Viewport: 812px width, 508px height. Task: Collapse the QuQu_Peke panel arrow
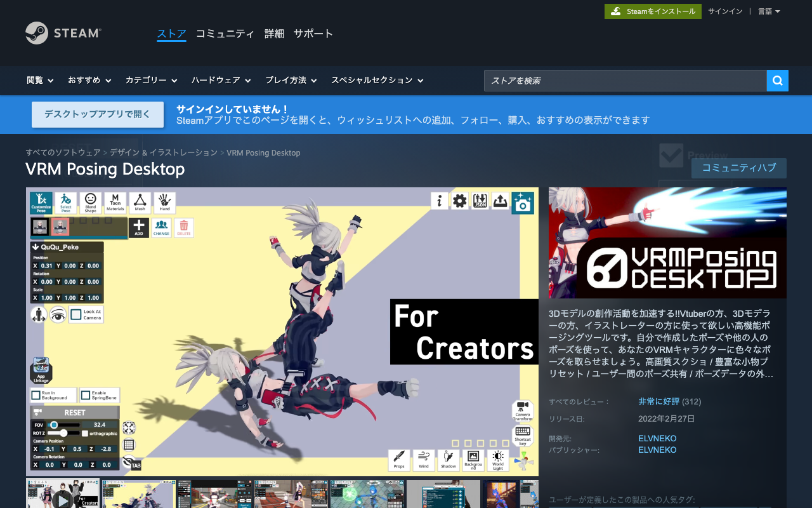(x=36, y=247)
